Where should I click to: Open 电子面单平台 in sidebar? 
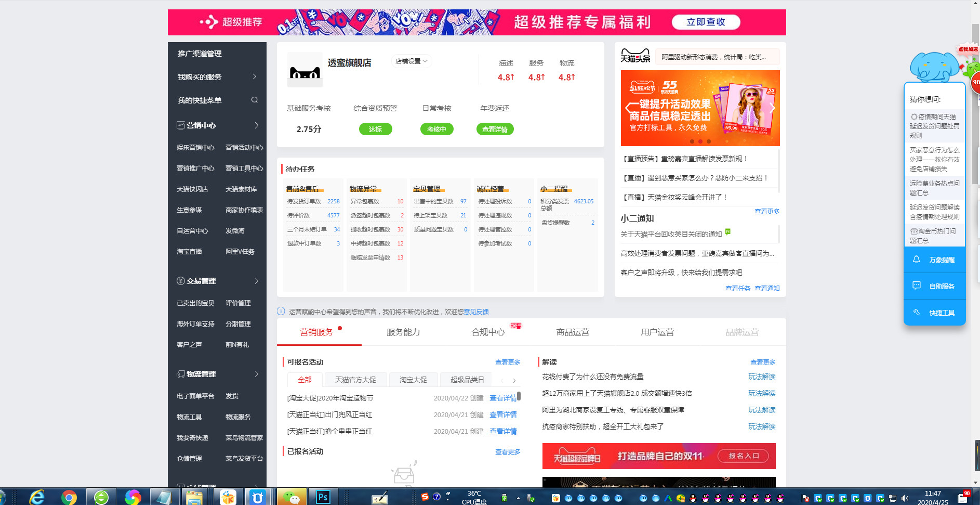pos(195,396)
